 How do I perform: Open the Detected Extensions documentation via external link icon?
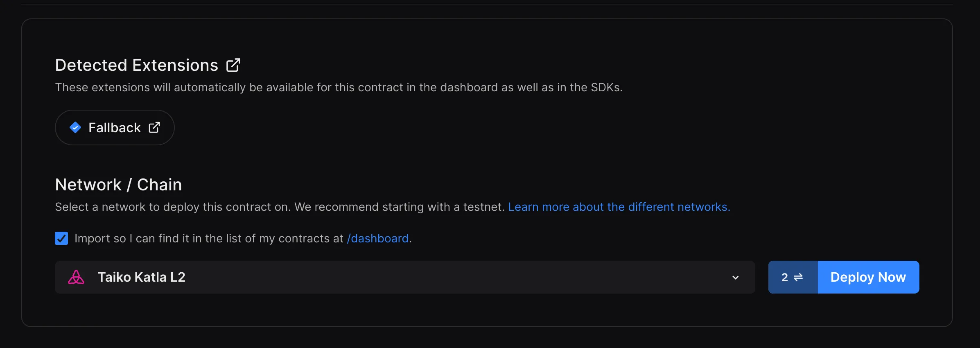pos(233,65)
